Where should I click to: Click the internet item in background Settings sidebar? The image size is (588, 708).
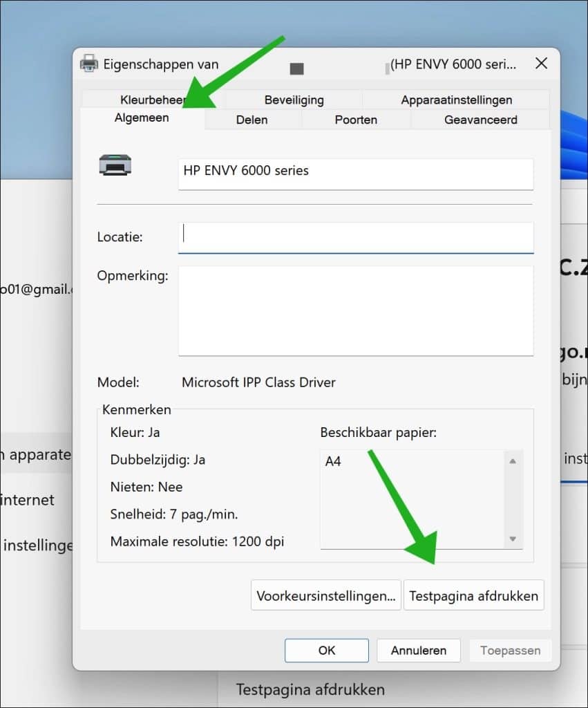27,500
